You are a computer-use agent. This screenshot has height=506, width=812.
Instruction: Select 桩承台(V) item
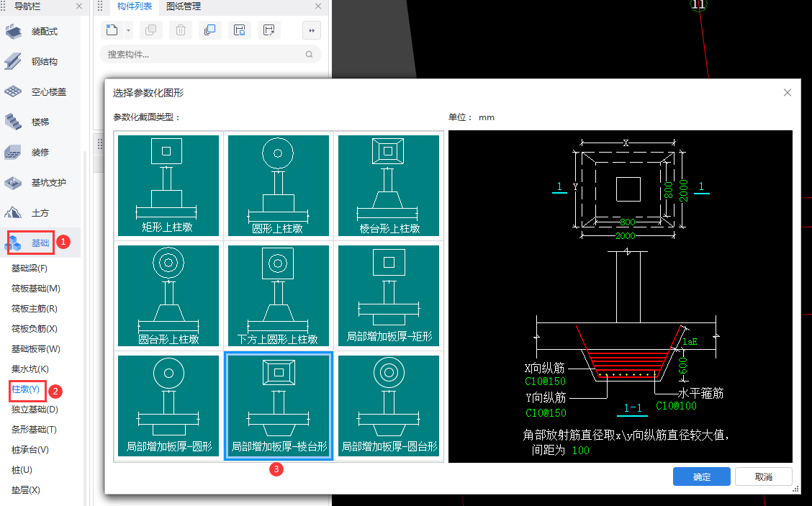click(x=30, y=450)
